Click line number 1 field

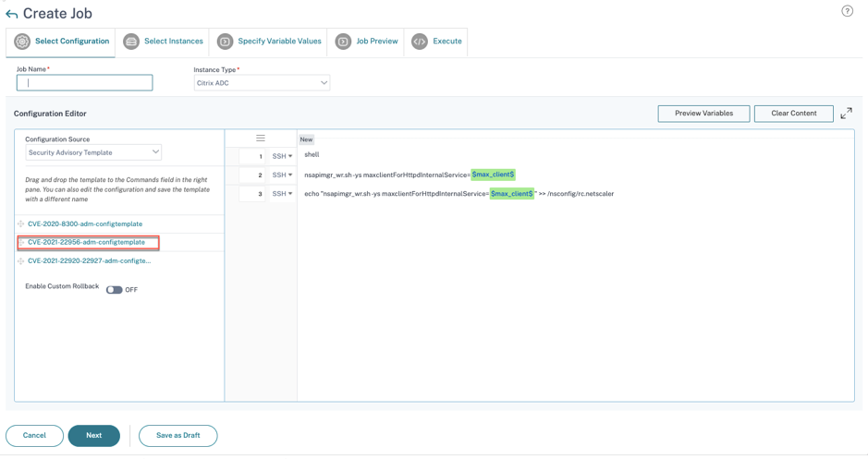(x=252, y=156)
